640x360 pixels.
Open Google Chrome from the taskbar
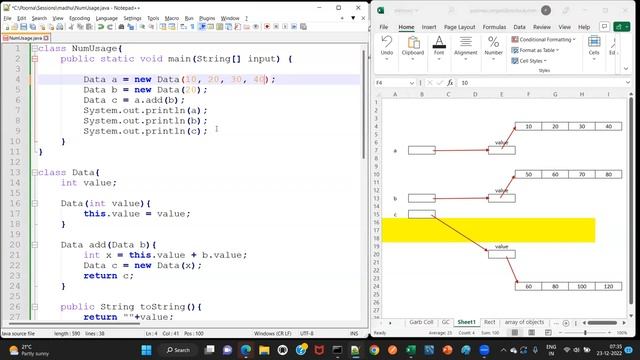(x=374, y=350)
